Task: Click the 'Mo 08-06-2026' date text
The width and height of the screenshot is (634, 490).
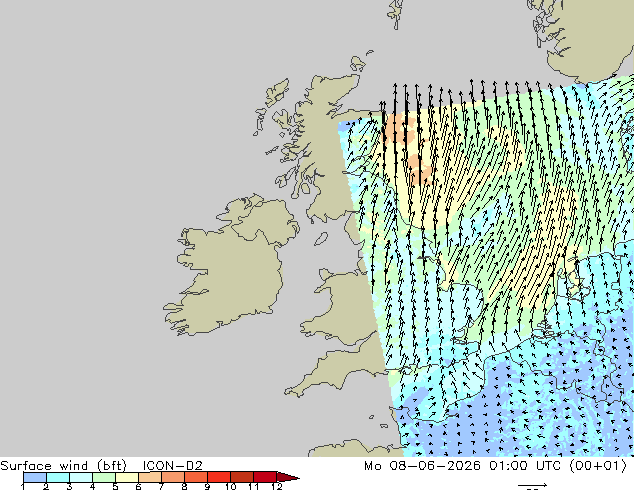Action: coord(422,466)
